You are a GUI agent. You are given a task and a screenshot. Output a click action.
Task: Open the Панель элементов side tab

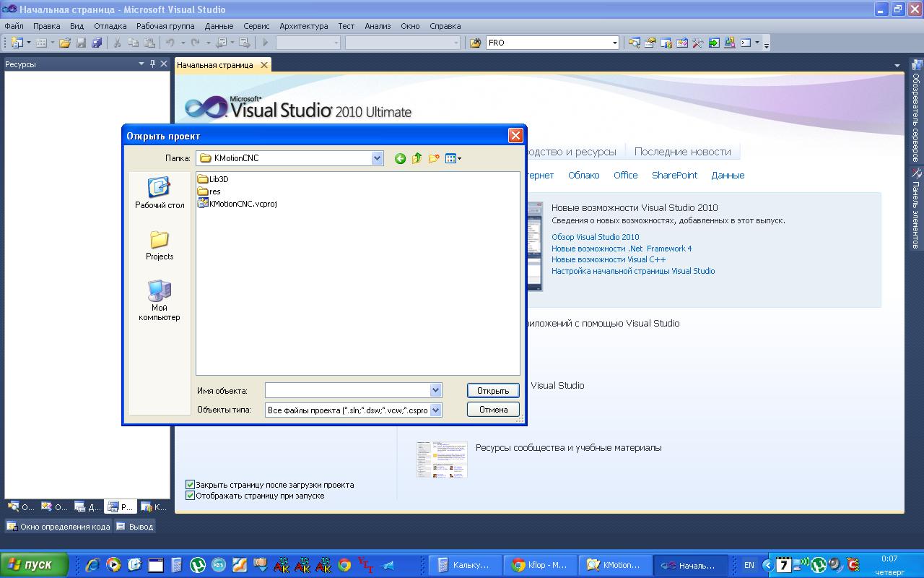[x=916, y=209]
